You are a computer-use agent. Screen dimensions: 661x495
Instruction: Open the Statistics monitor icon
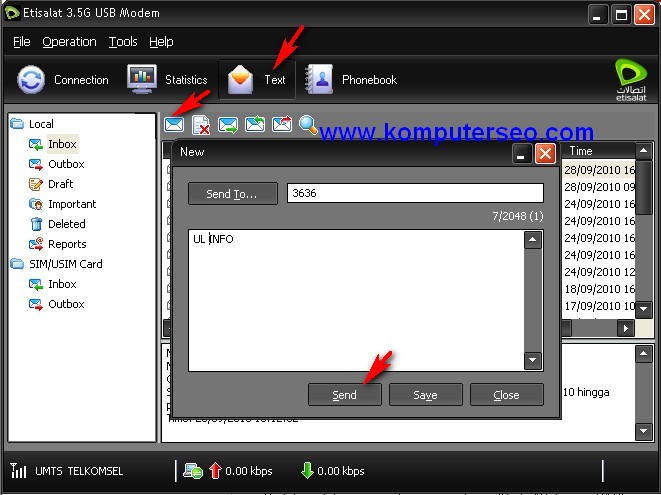[x=142, y=79]
